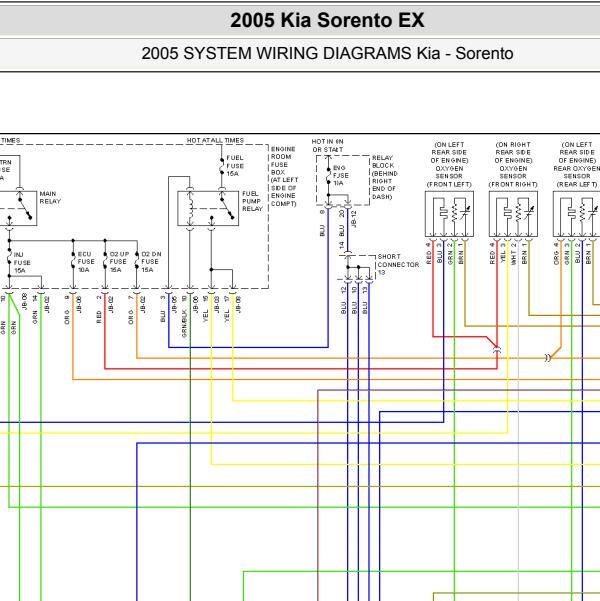Select the "FUEL FUSE 15A" label
This screenshot has height=601, width=600.
[235, 166]
